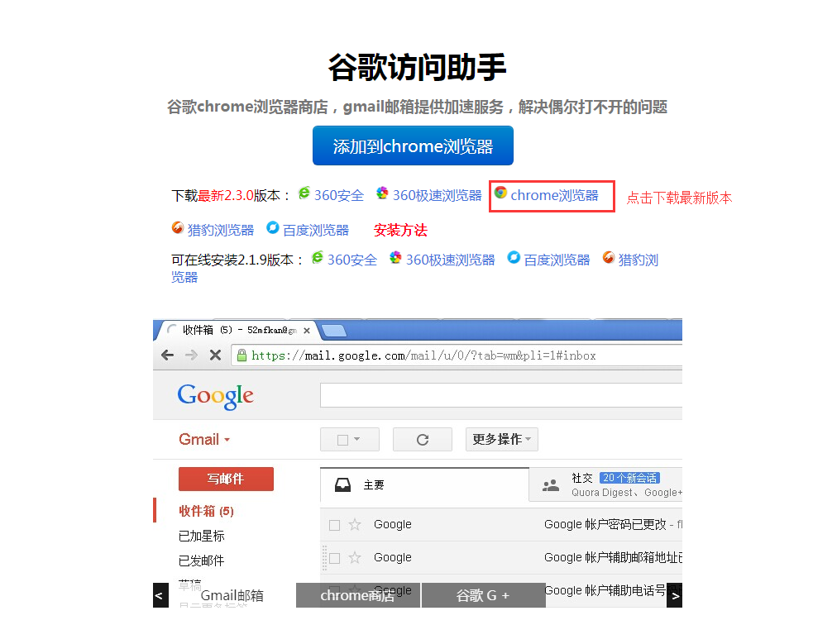Click 360安全 browser icon in 2.3.0 row
Image resolution: width=813 pixels, height=644 pixels.
click(x=304, y=193)
